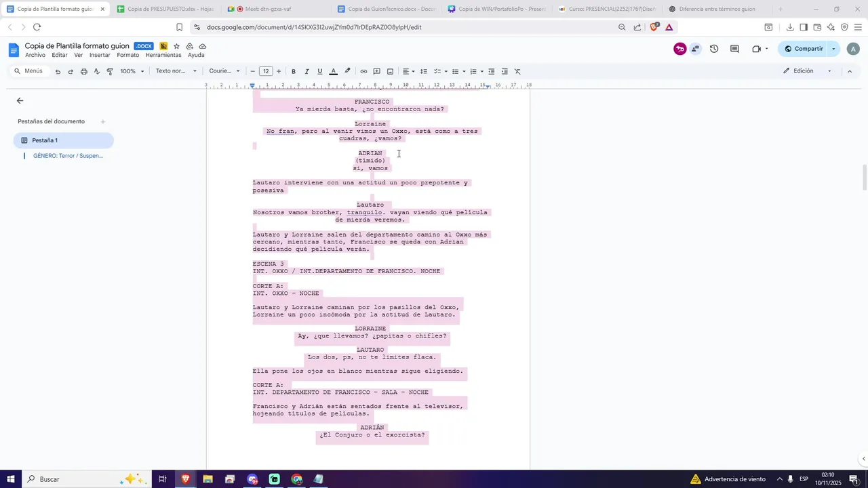Select Pestaña 1 in document tabs
868x488 pixels.
pos(64,140)
